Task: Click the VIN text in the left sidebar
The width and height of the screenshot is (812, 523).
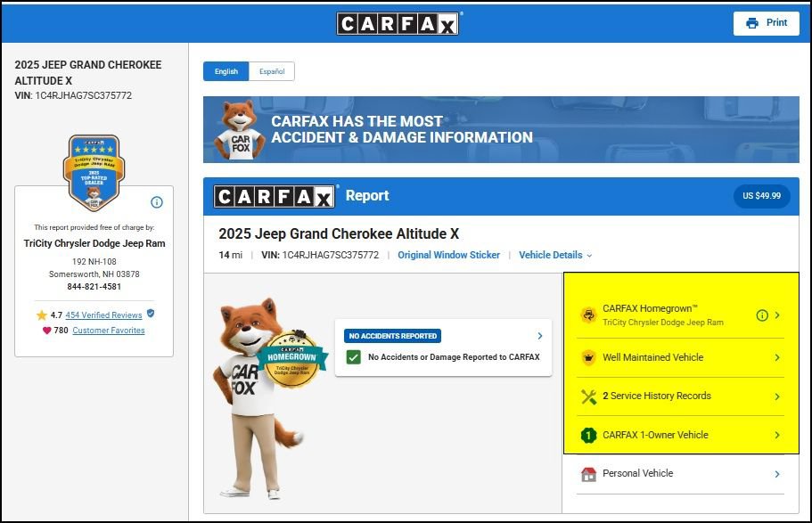Action: tap(73, 95)
